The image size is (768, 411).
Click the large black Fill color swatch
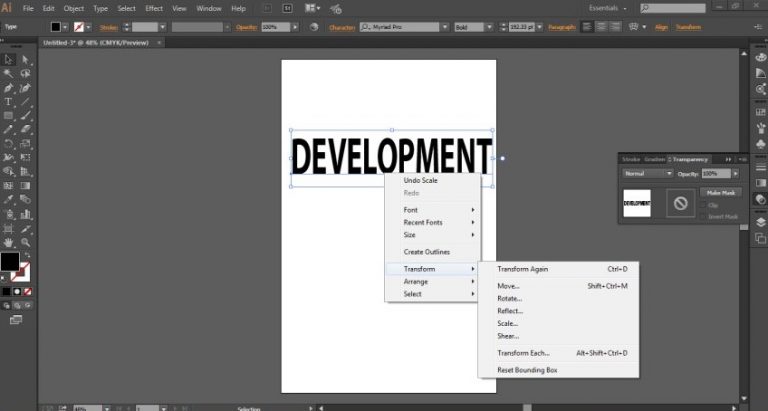(10, 262)
